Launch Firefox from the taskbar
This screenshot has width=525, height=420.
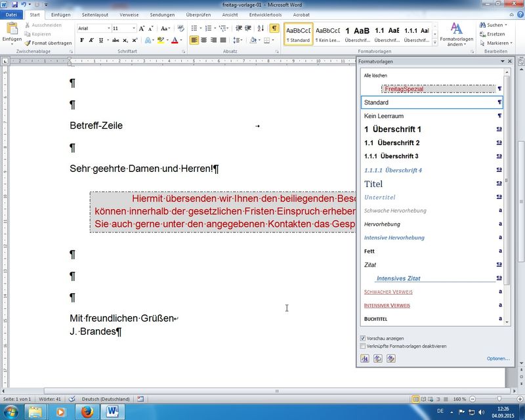pyautogui.click(x=87, y=411)
